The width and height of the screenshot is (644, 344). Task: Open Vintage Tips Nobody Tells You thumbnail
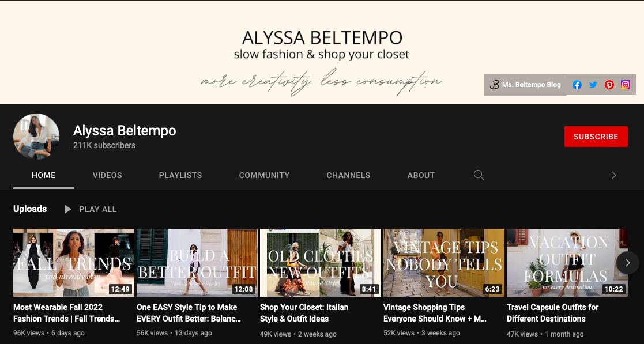(x=444, y=263)
